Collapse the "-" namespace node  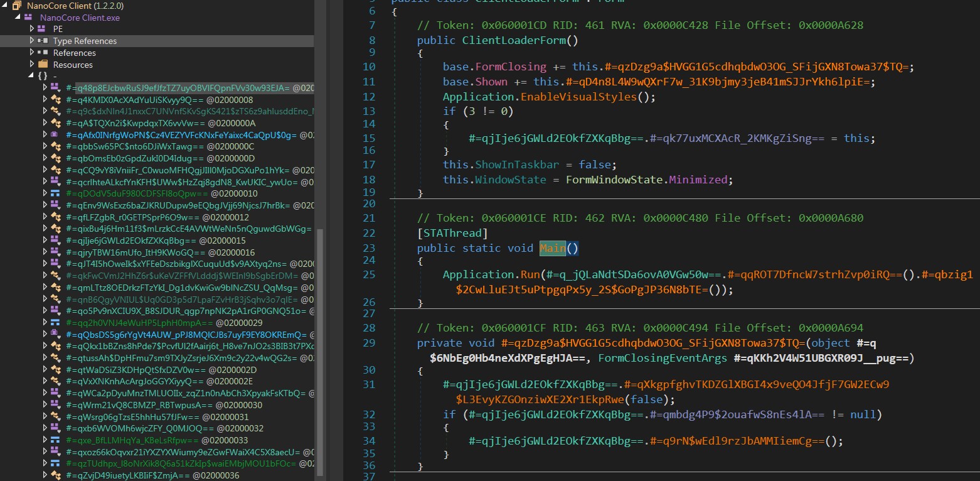coord(31,76)
